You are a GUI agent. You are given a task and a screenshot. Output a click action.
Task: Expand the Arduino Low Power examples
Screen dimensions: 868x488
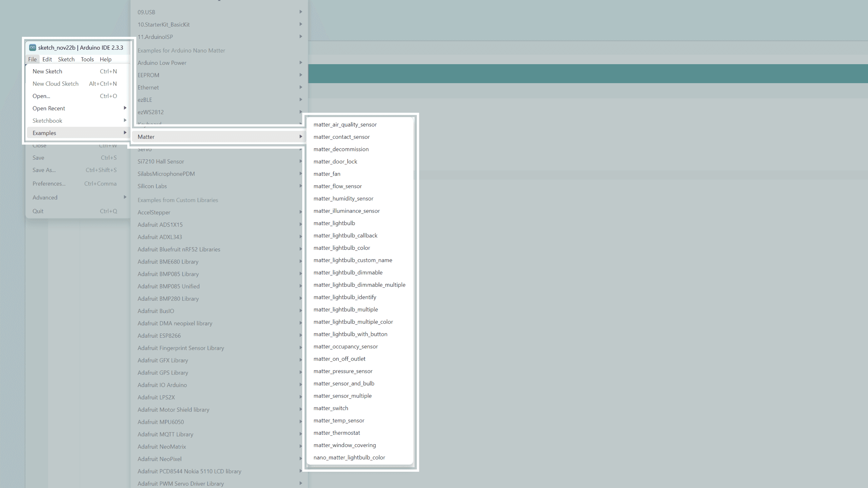point(162,63)
